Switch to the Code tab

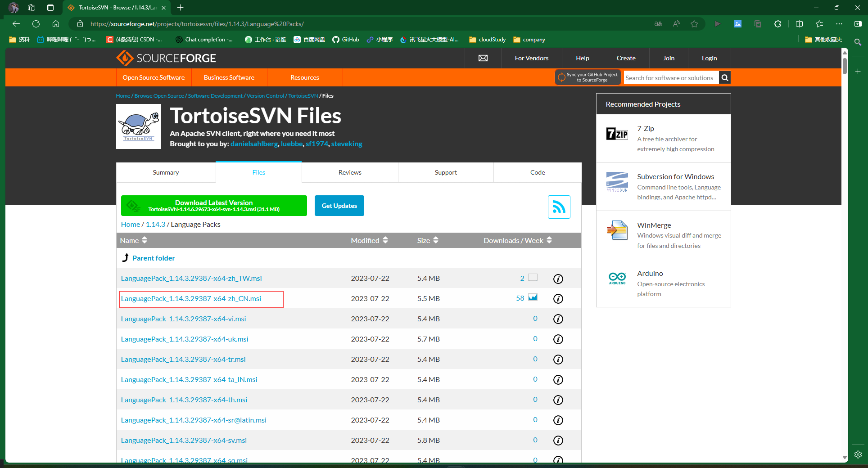tap(538, 172)
